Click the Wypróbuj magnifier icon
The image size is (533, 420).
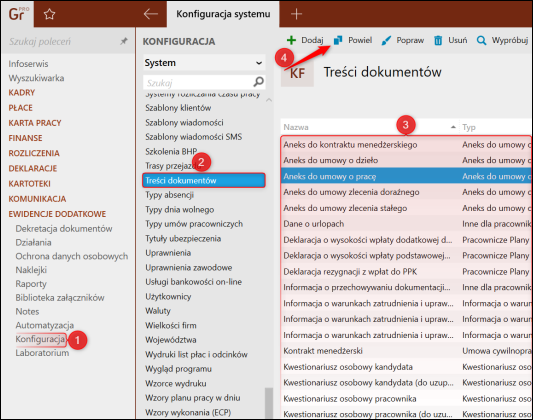click(481, 40)
